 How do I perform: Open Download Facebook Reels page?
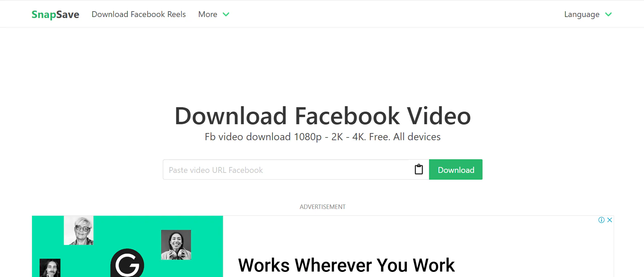coord(139,14)
